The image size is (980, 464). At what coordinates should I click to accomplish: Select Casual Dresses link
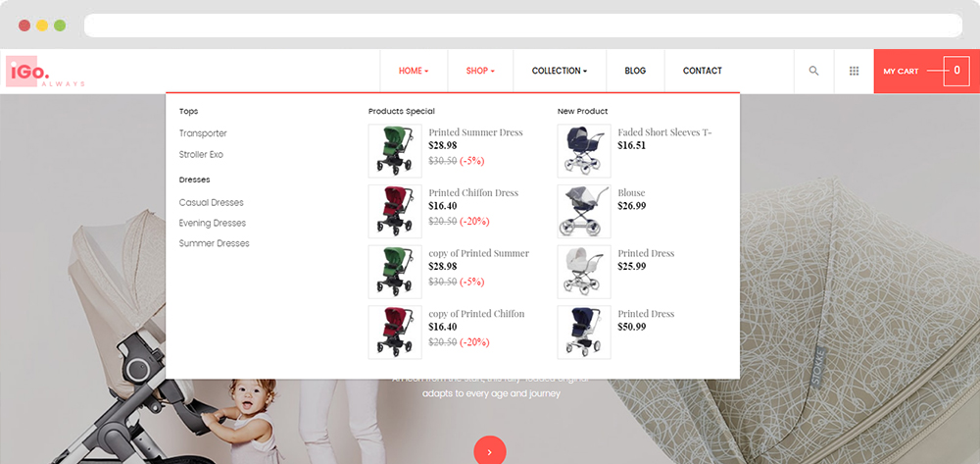coord(212,203)
